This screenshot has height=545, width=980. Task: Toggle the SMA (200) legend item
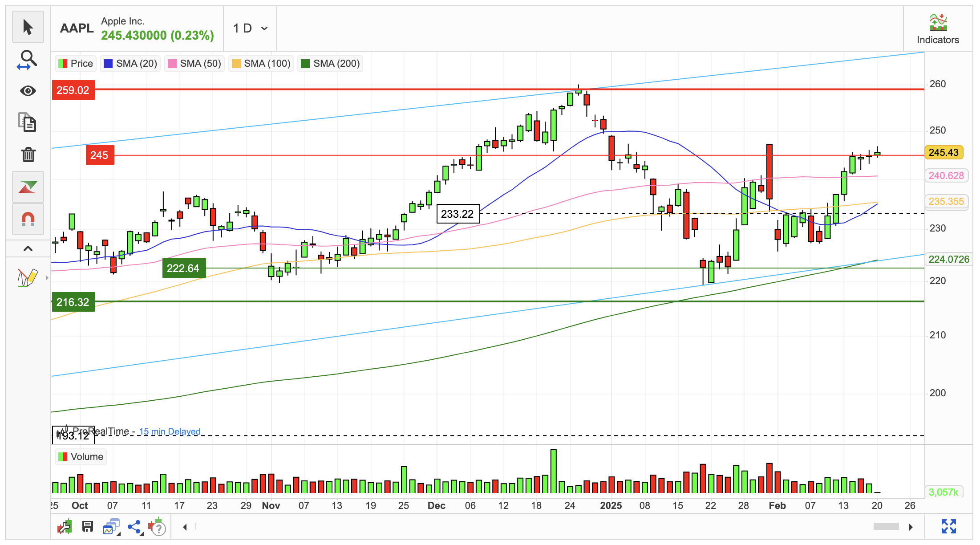tap(330, 64)
